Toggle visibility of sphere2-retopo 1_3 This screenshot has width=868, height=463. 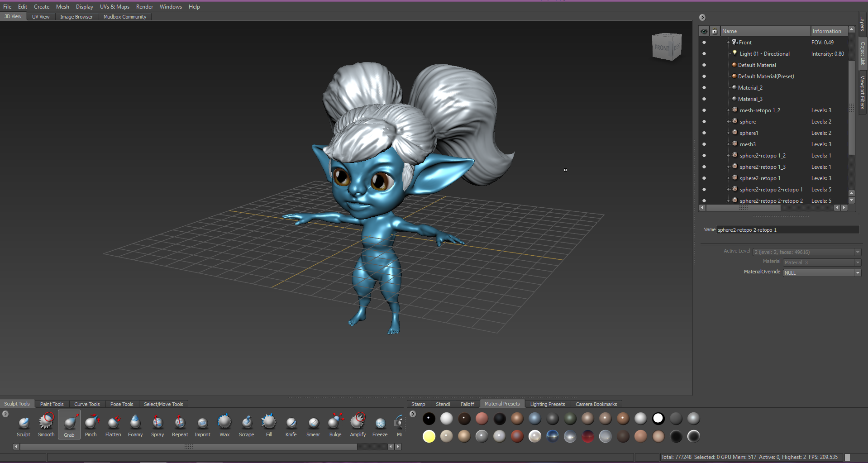point(704,167)
